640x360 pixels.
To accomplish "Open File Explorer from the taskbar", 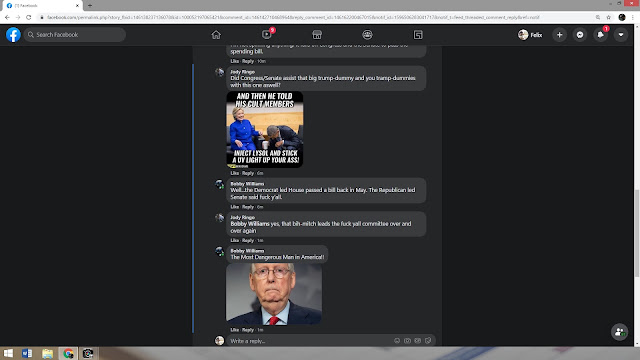I will click(x=48, y=353).
